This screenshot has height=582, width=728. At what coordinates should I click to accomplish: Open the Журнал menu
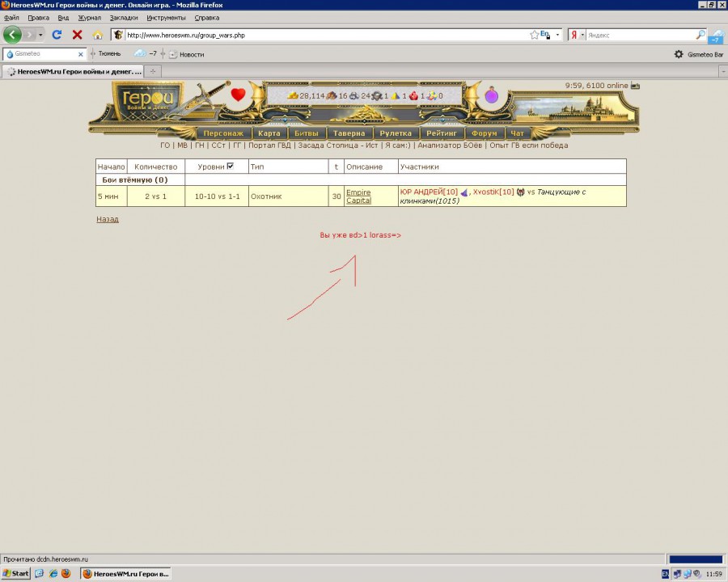point(90,18)
